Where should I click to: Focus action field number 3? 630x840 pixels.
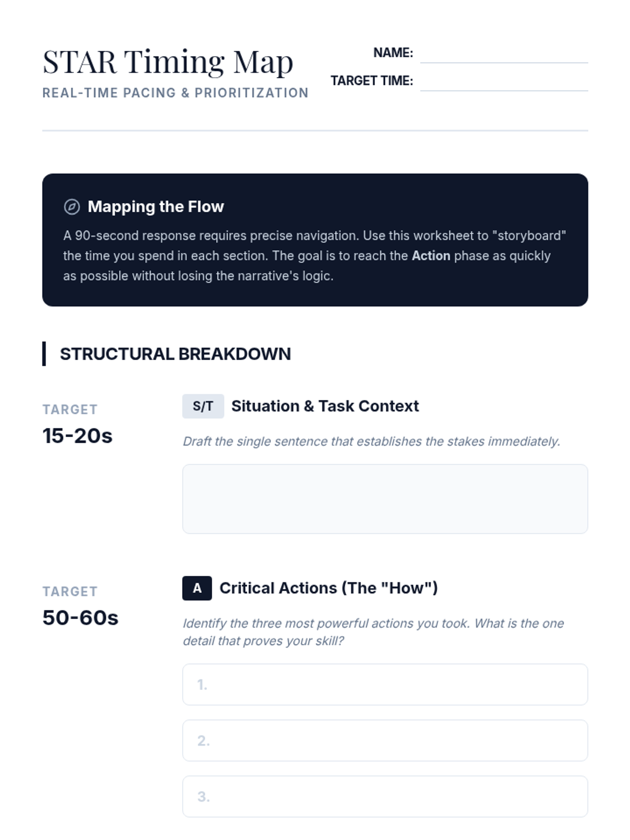(385, 796)
